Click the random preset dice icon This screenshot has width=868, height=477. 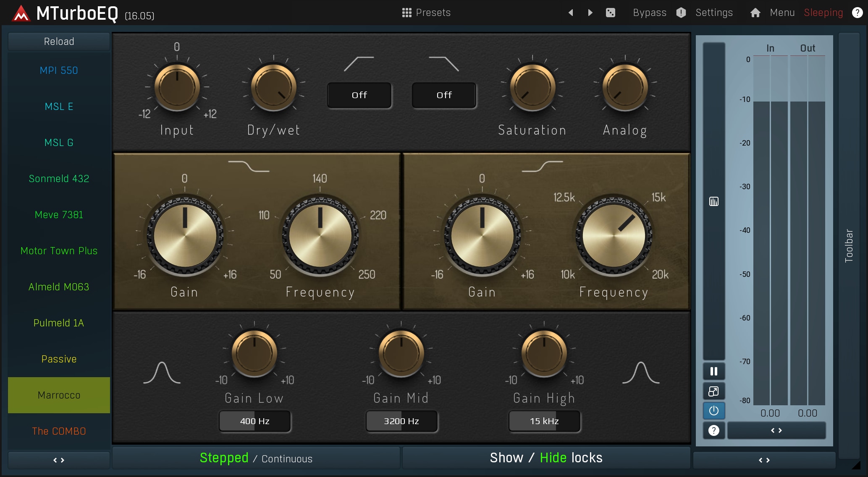tap(611, 13)
